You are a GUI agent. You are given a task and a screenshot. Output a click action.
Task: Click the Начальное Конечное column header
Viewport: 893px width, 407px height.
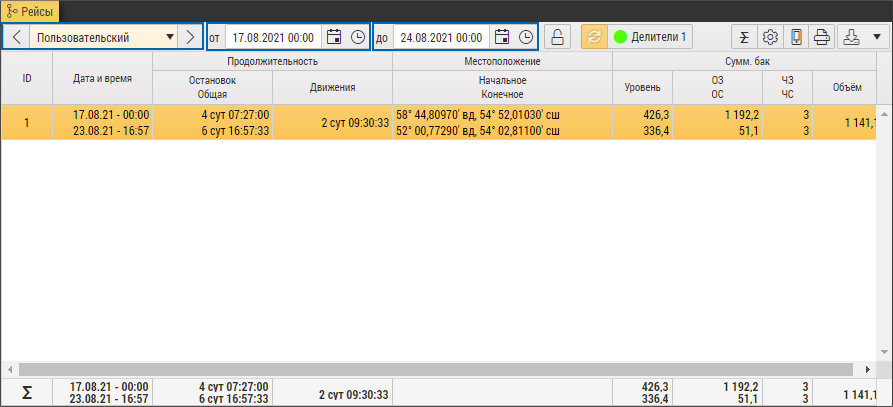[502, 87]
